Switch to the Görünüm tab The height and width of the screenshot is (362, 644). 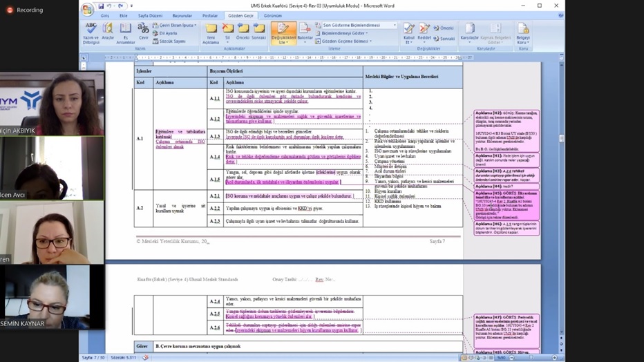pyautogui.click(x=273, y=16)
